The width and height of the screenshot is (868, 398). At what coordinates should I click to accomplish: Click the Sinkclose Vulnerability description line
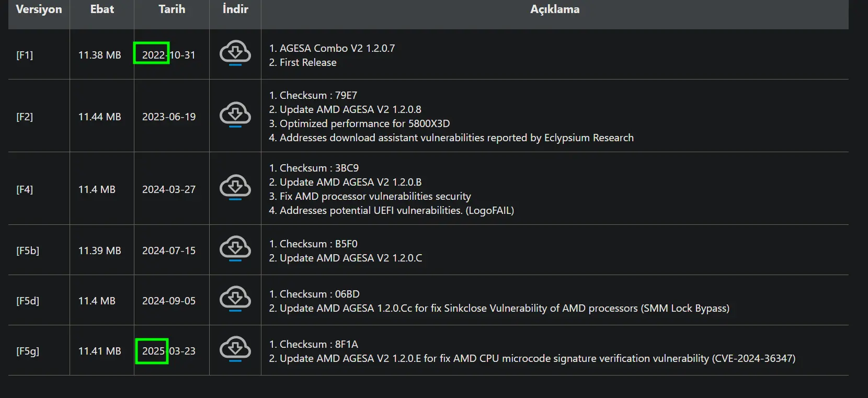pyautogui.click(x=499, y=308)
